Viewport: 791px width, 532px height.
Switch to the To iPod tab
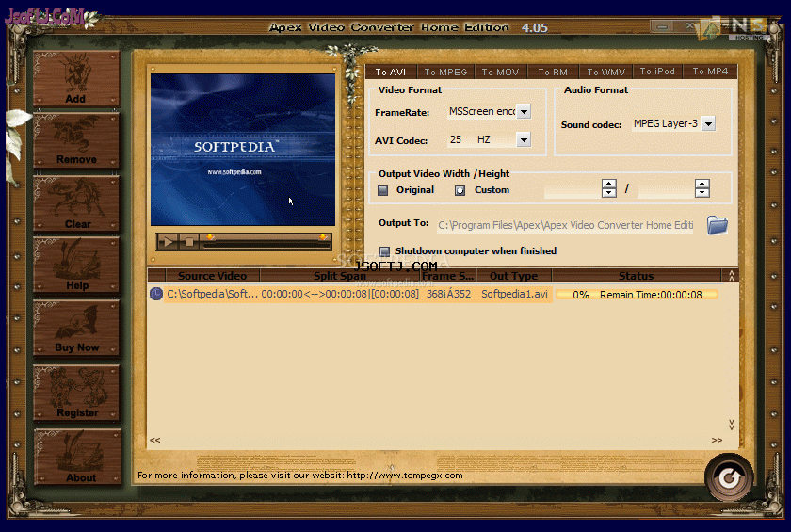[x=657, y=72]
